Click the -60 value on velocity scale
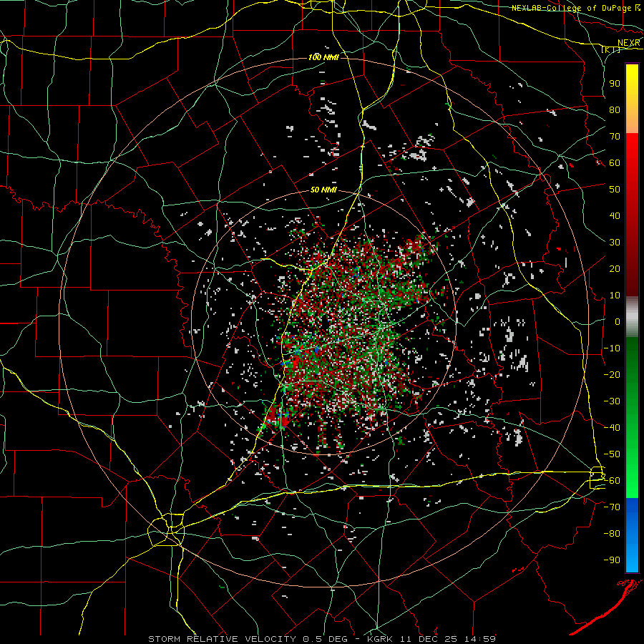The image size is (644, 644). [612, 481]
